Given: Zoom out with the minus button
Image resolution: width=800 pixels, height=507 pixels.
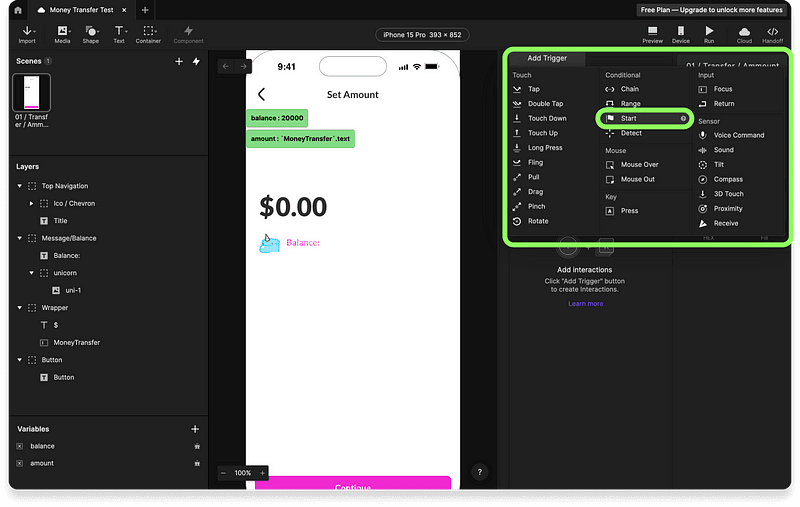Looking at the screenshot, I should [223, 473].
